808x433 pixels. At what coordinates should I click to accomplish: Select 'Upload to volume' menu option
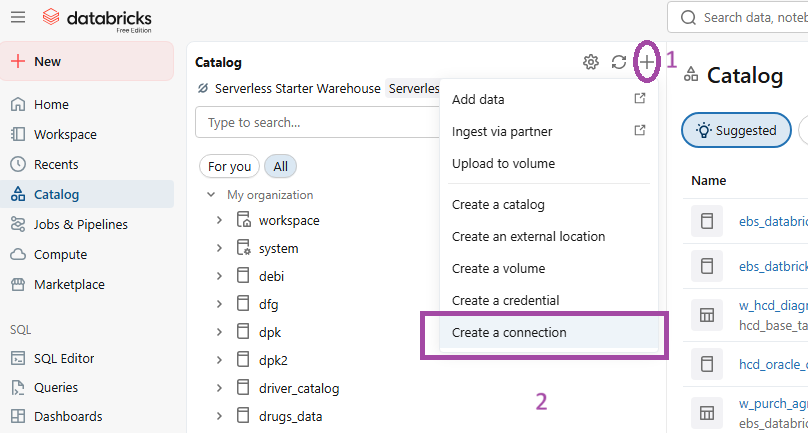pos(503,163)
